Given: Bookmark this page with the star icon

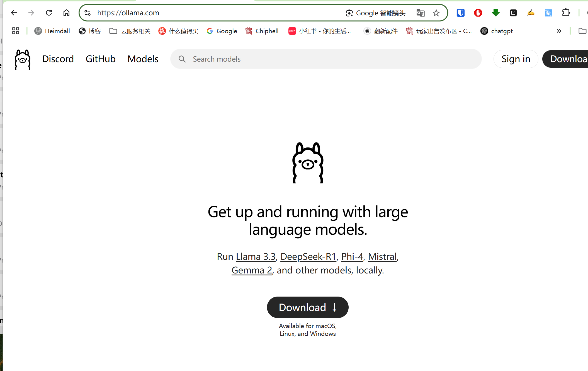Looking at the screenshot, I should (436, 13).
